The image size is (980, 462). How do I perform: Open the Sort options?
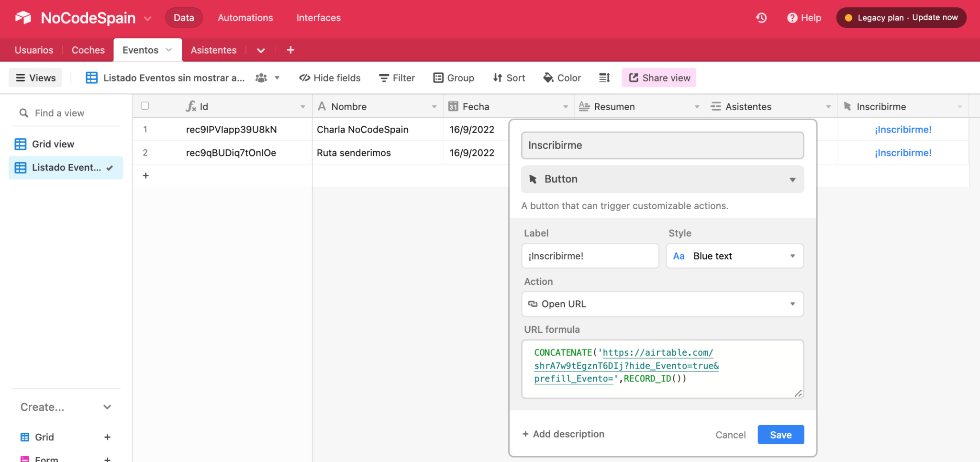[509, 78]
